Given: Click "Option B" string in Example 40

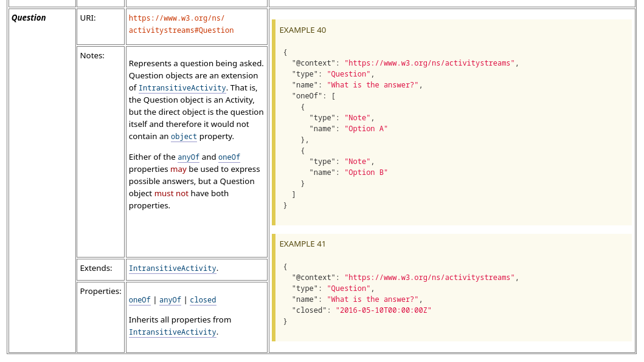Looking at the screenshot, I should (x=366, y=172).
